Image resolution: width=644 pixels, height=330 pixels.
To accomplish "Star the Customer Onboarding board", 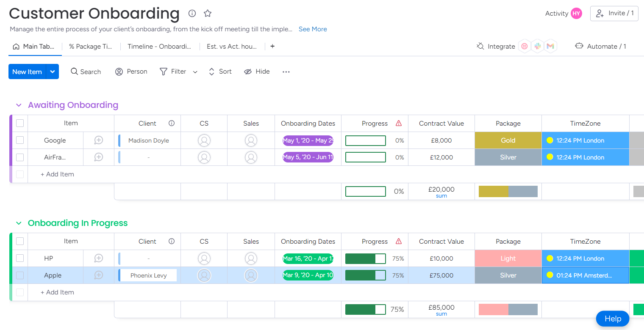I will pyautogui.click(x=208, y=13).
